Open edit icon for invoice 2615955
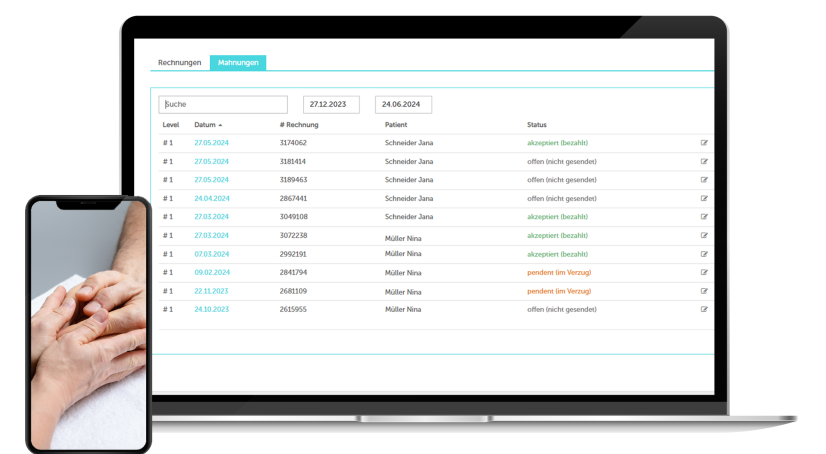This screenshot has width=826, height=454. [704, 309]
